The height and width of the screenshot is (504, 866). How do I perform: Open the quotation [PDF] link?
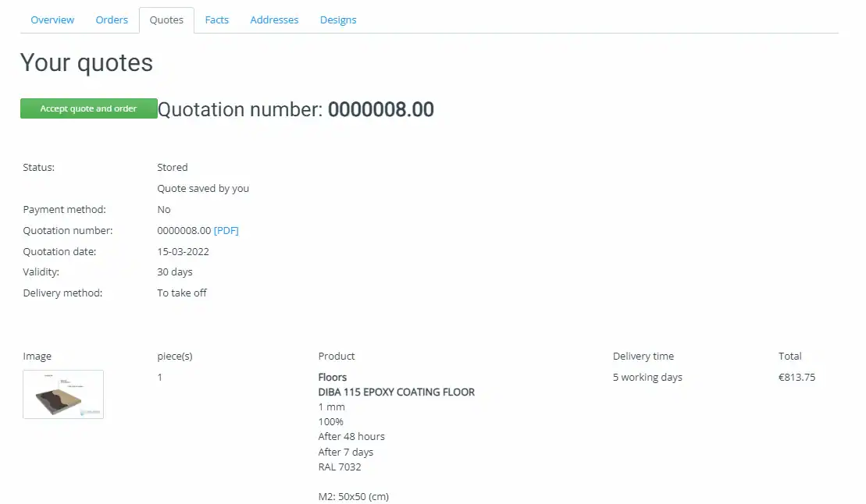click(x=226, y=230)
